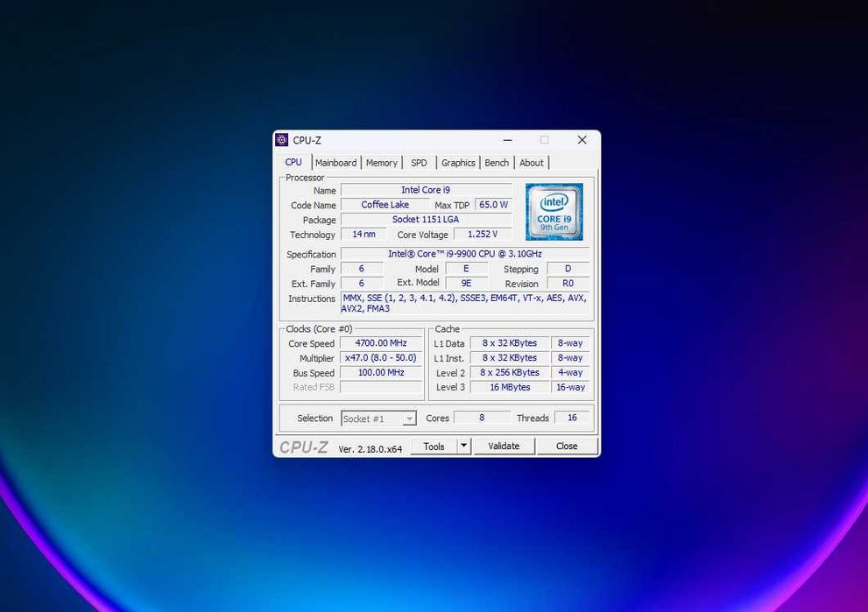This screenshot has height=612, width=868.
Task: Click the Code Name value 'Coffee Lake'
Action: pyautogui.click(x=385, y=205)
